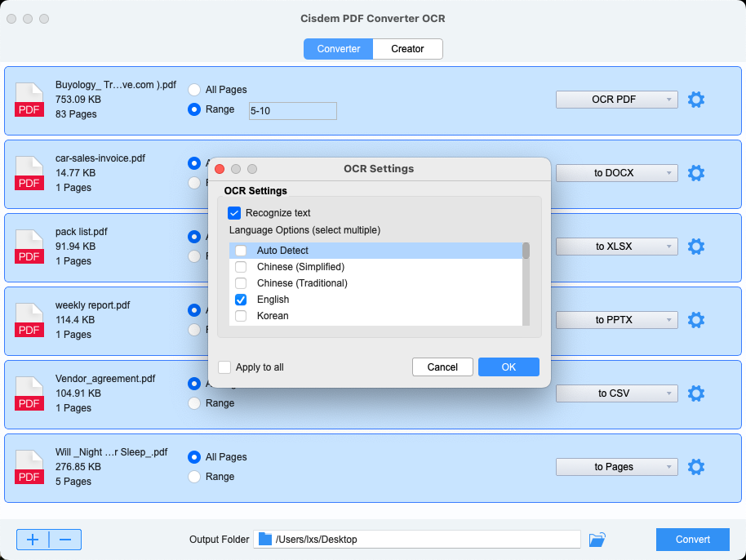Confirm OCR Settings with OK
The height and width of the screenshot is (560, 746).
tap(508, 367)
